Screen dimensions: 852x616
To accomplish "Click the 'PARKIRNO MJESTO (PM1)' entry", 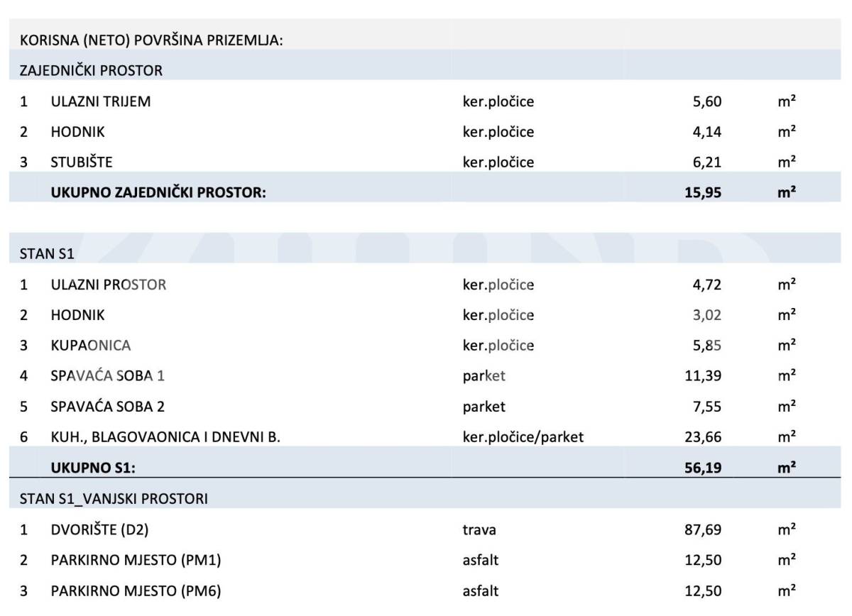I will click(136, 560).
